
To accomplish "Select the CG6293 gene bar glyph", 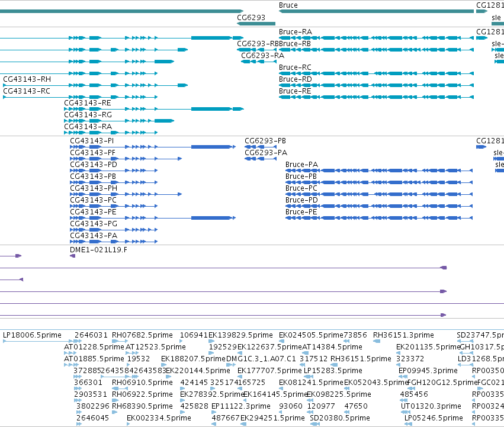I will point(256,24).
